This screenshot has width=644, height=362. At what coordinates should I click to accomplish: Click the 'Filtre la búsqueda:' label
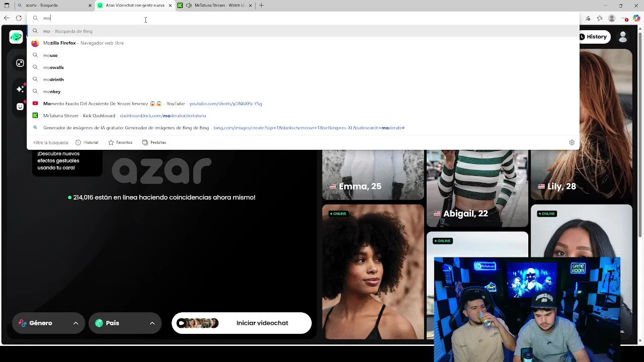[x=51, y=142]
